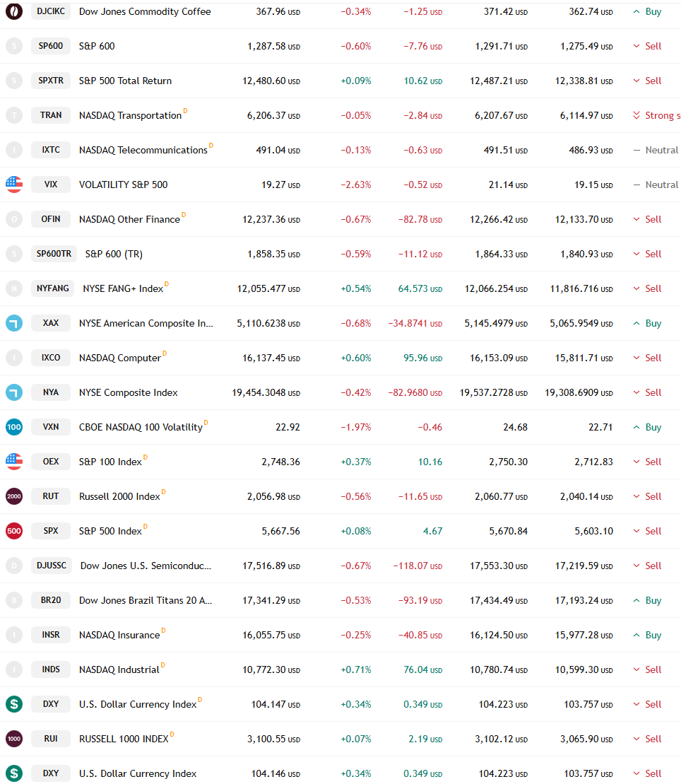
Task: Click Buy rating in XAX row
Action: (648, 324)
